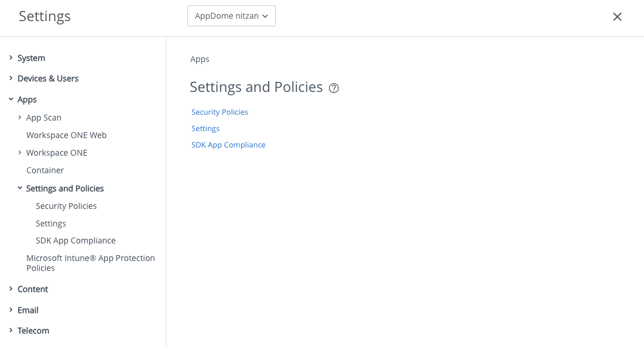Click the Apps breadcrumb
Image resolution: width=644 pixels, height=347 pixels.
pyautogui.click(x=200, y=59)
